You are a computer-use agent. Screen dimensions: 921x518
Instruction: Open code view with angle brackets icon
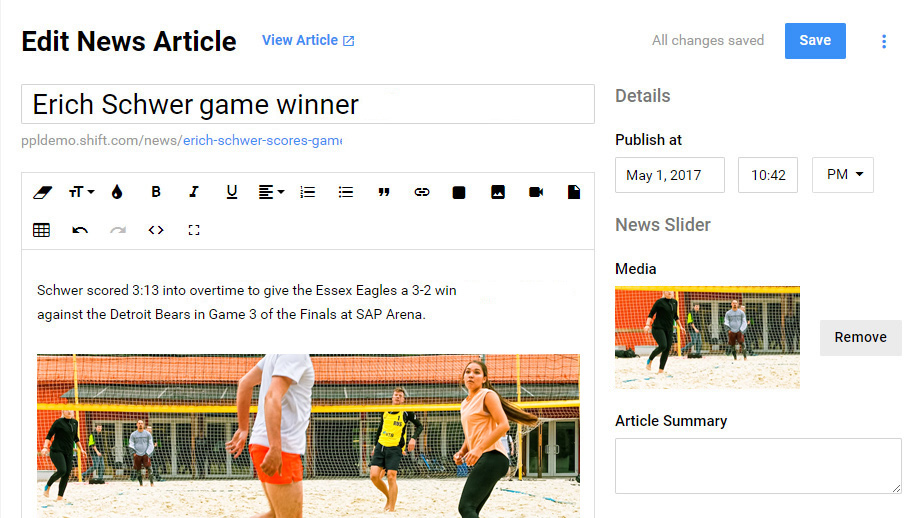[156, 230]
